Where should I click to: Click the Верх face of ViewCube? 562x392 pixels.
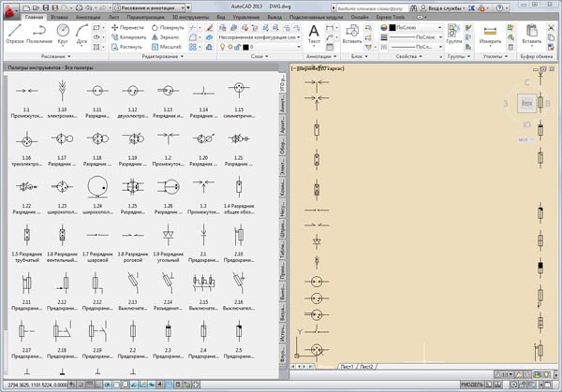(526, 105)
